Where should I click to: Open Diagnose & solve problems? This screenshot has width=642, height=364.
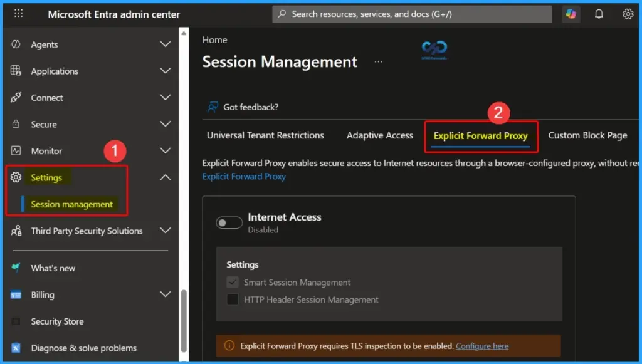click(x=84, y=348)
